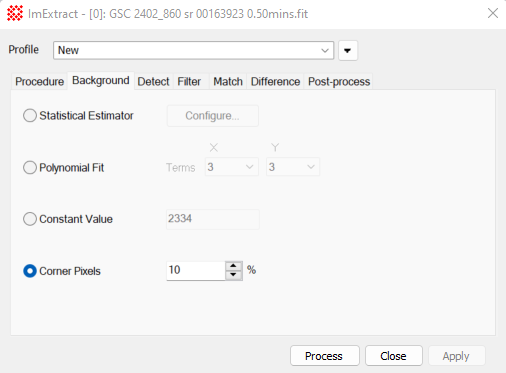Image resolution: width=506 pixels, height=373 pixels.
Task: Click the Corner Pixels percentage field
Action: click(x=196, y=270)
